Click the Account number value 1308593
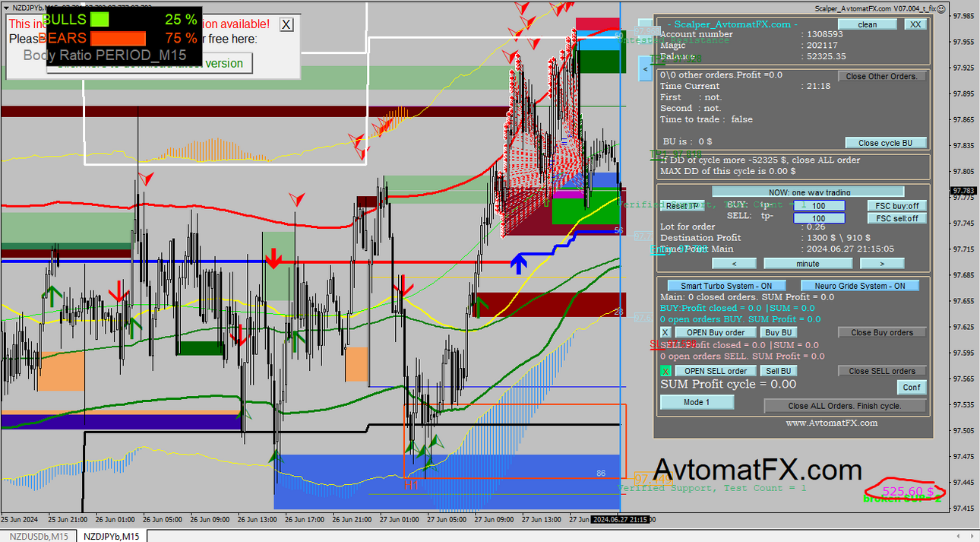 825,34
